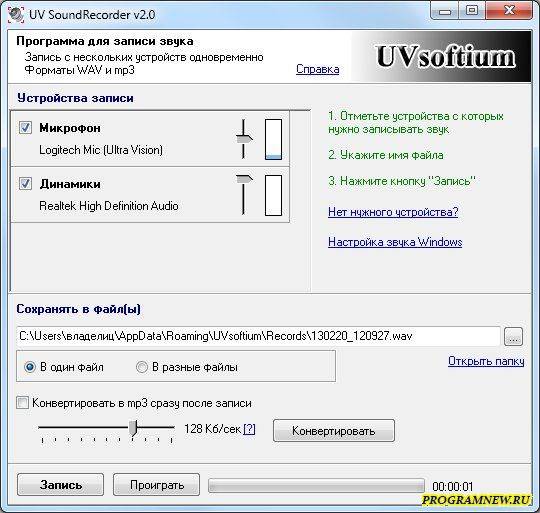Select the 'В один файл' option
The width and height of the screenshot is (540, 513).
[30, 367]
